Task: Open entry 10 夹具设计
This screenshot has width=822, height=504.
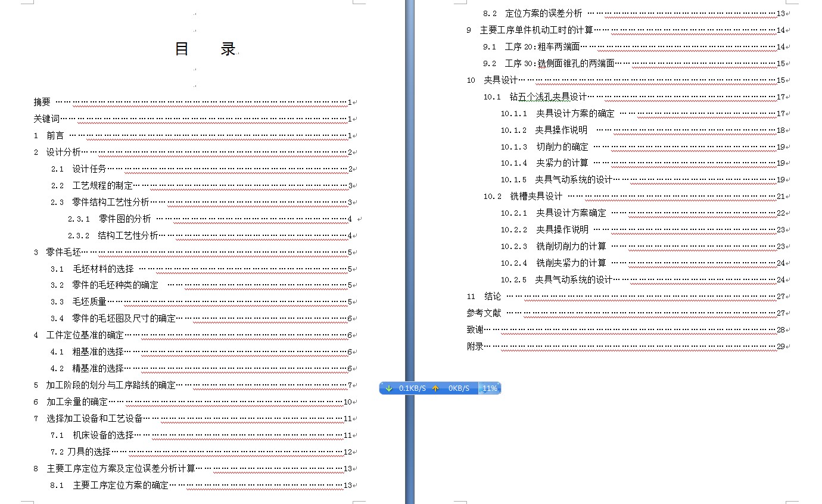Action: 626,80
